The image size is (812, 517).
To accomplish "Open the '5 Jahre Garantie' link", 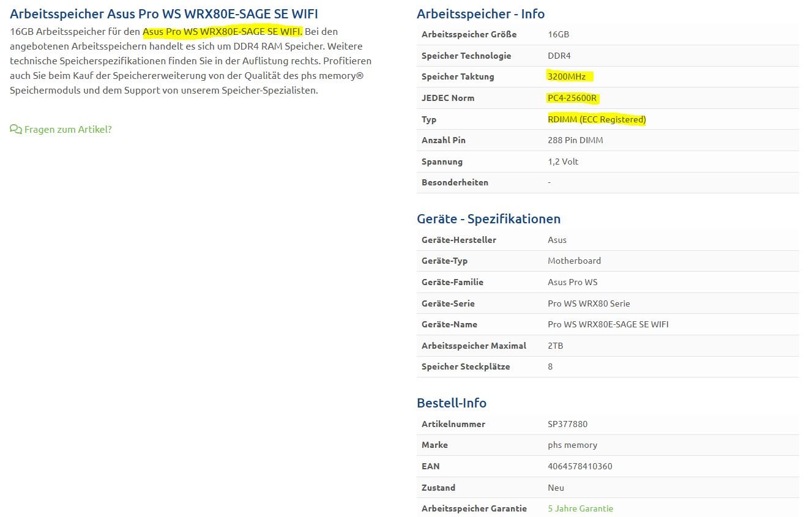I will point(580,508).
